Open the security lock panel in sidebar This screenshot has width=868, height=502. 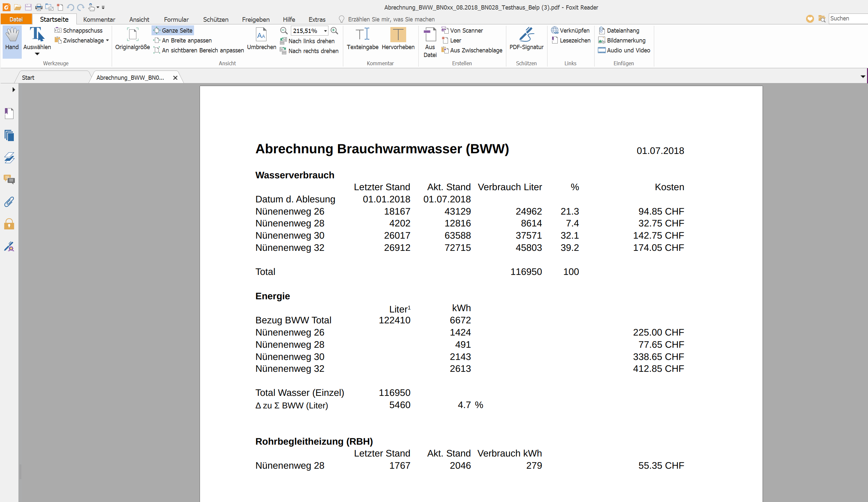(x=9, y=224)
